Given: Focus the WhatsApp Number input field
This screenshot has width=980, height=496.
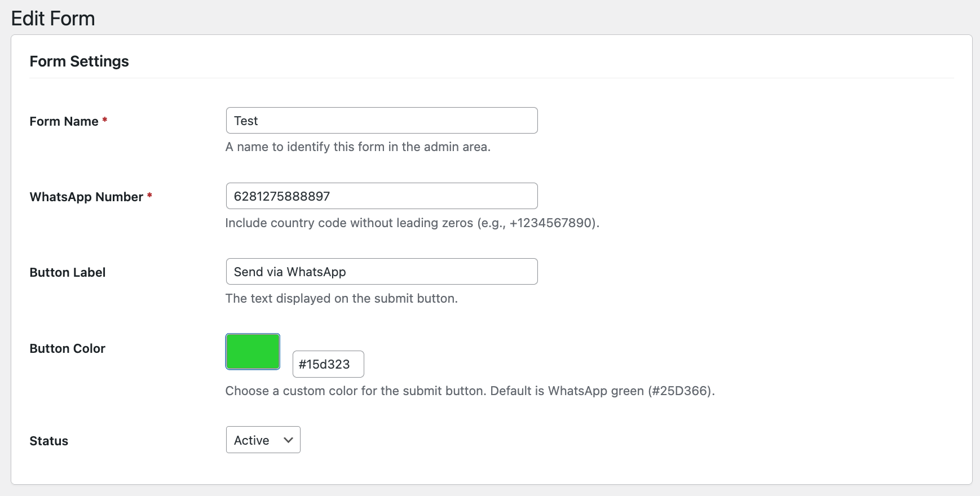Looking at the screenshot, I should [x=381, y=196].
